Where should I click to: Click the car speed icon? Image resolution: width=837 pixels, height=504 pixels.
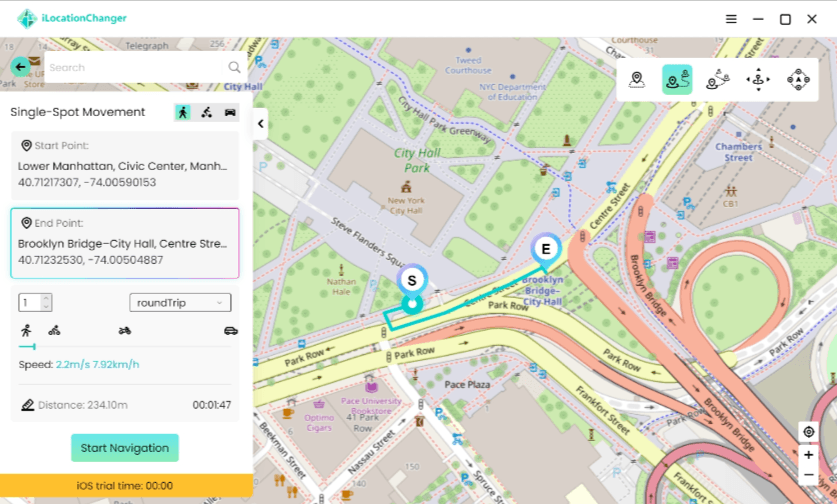click(x=231, y=330)
